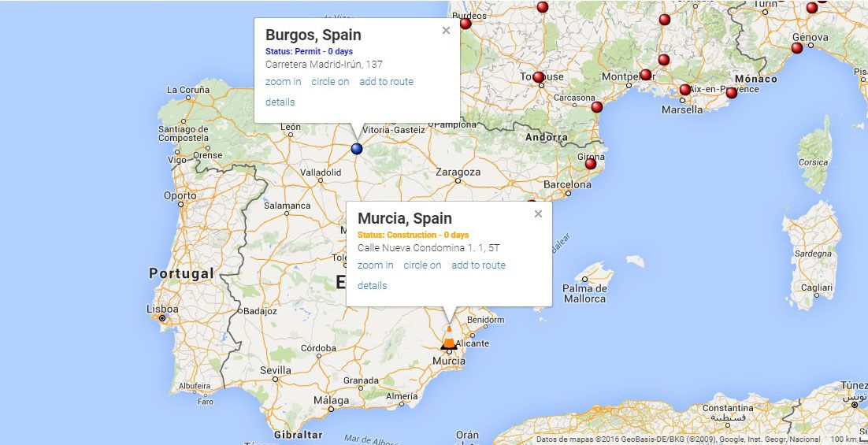Viewport: 868px width, 445px height.
Task: Click the Lisboa city label
Action: tap(162, 309)
